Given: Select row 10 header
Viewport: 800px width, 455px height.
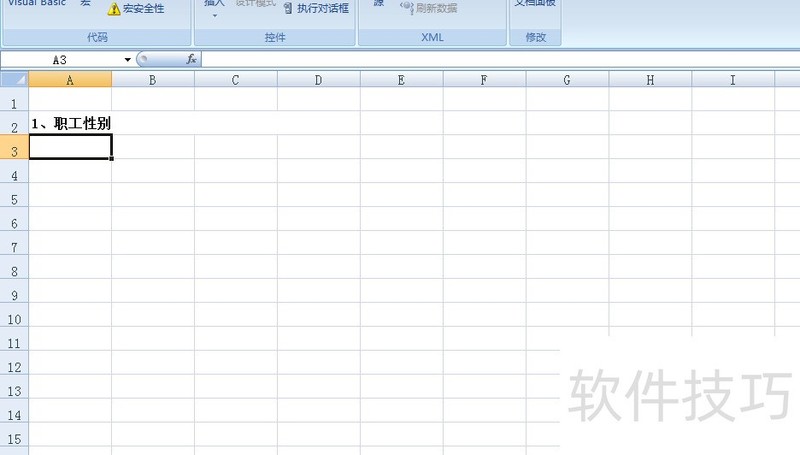Looking at the screenshot, I should click(x=14, y=315).
